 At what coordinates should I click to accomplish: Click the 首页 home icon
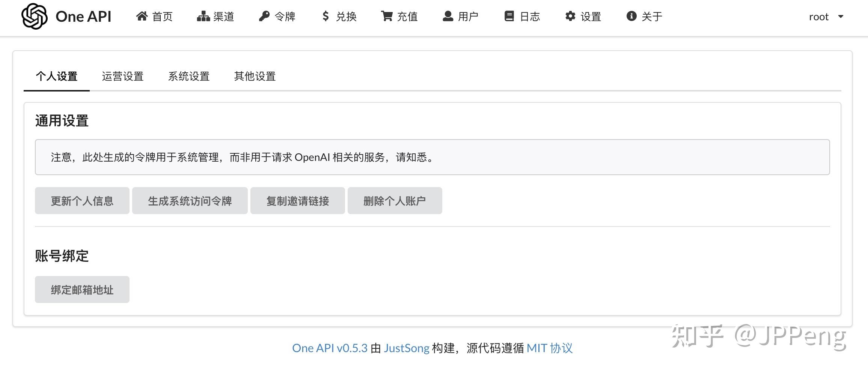pyautogui.click(x=143, y=16)
